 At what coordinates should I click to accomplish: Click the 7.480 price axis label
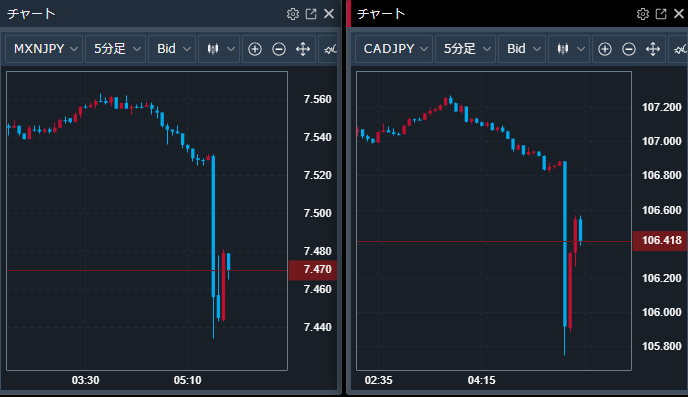click(x=318, y=251)
